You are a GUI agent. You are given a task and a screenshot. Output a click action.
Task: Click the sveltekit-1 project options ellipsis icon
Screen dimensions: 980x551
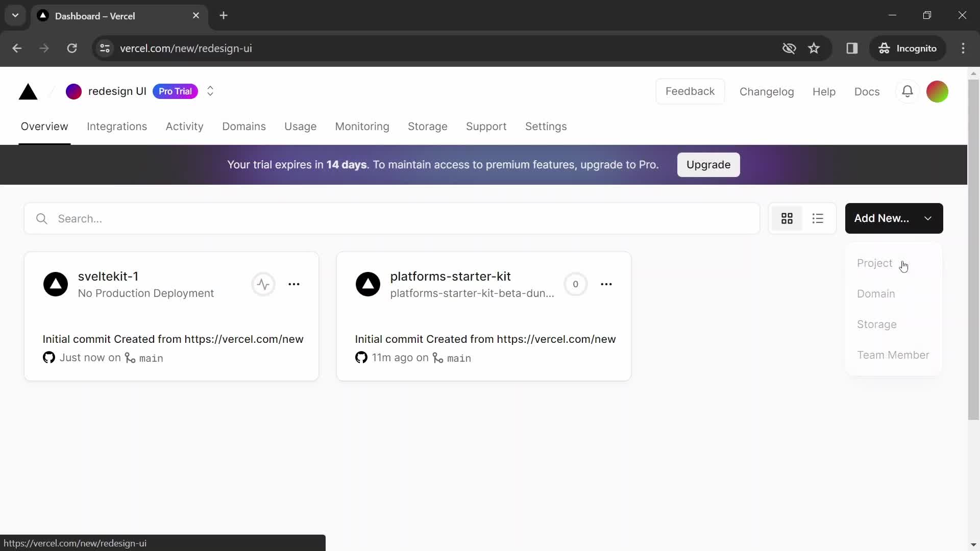pyautogui.click(x=294, y=284)
